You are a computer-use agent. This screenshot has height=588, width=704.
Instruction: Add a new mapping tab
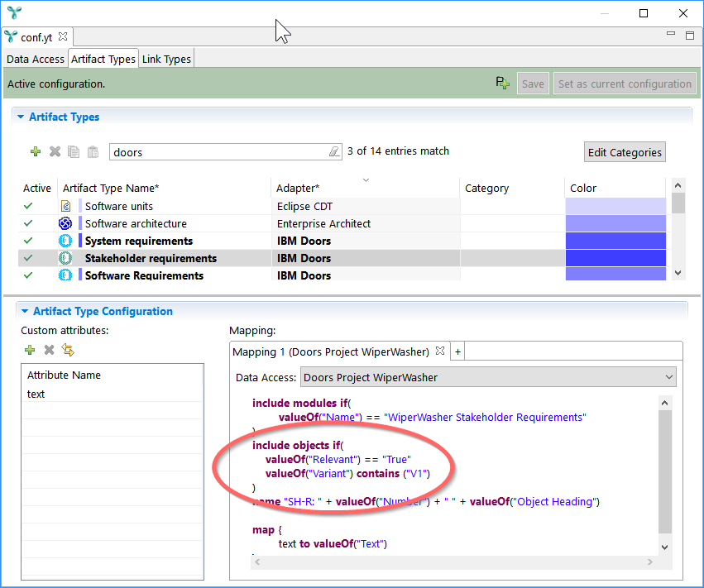[x=457, y=351]
